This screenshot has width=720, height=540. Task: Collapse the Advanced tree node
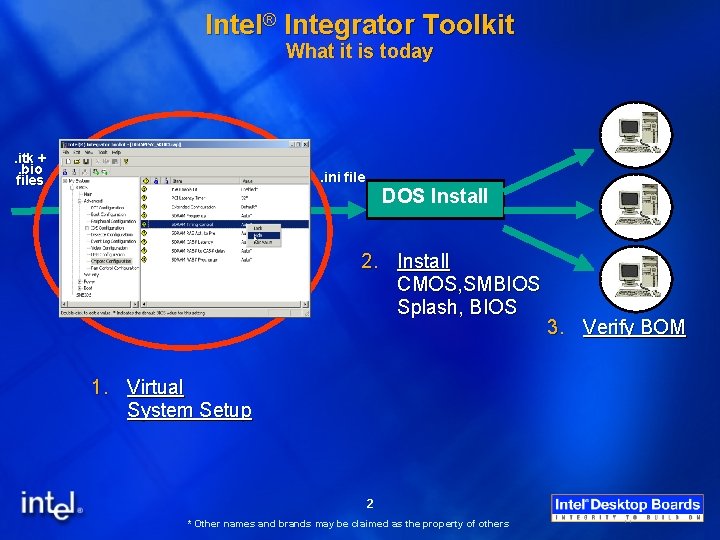pyautogui.click(x=80, y=201)
